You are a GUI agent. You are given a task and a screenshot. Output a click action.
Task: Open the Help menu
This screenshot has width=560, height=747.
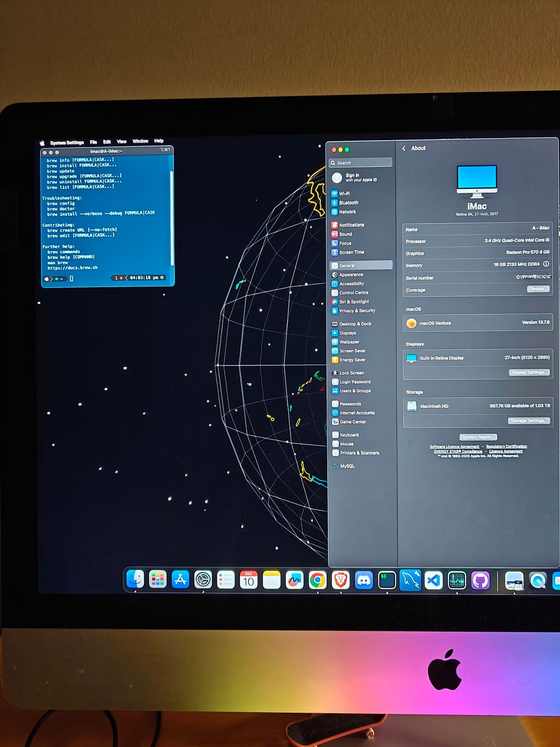[x=159, y=141]
